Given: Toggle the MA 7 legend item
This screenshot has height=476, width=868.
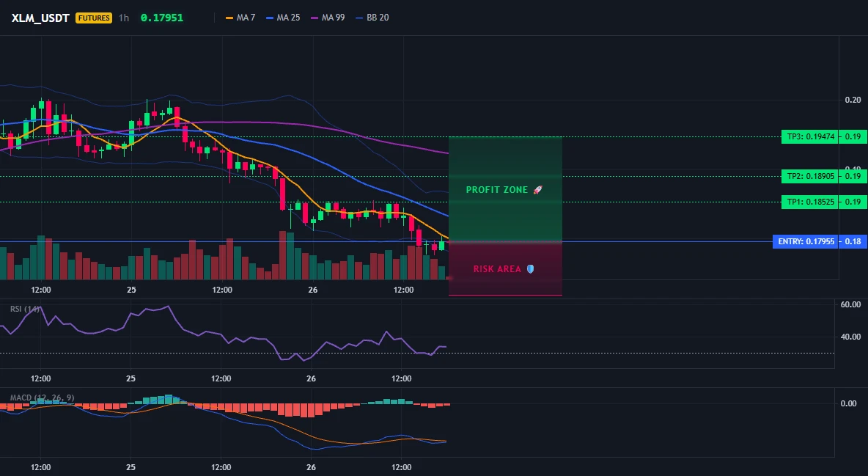Looking at the screenshot, I should point(240,18).
